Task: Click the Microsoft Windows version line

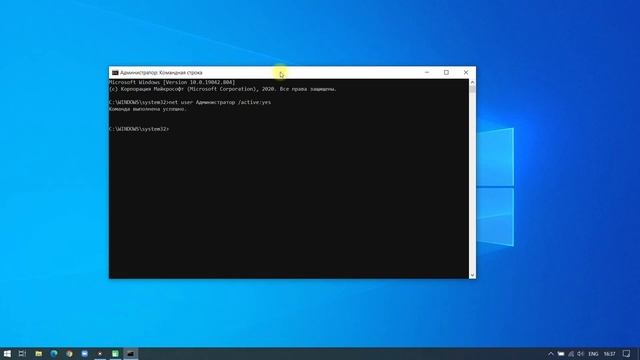Action: tap(172, 82)
